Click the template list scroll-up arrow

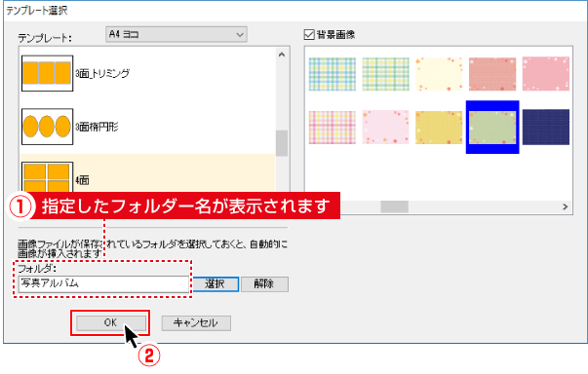tap(282, 55)
